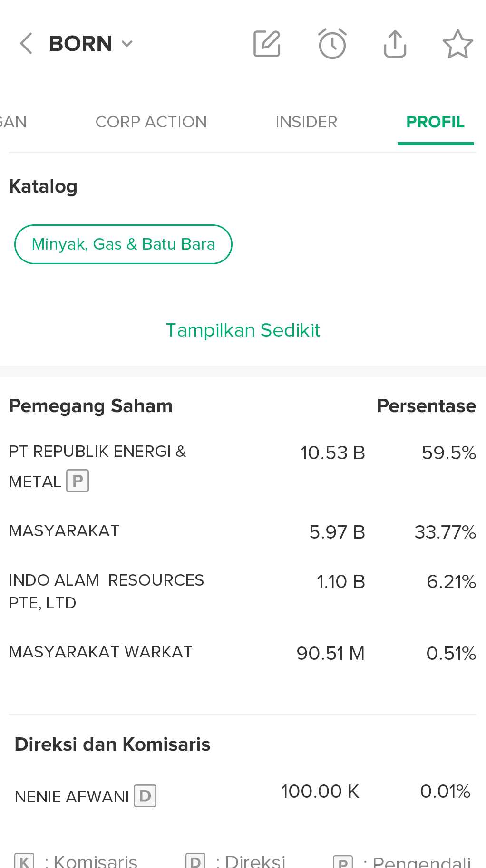Screen dimensions: 486x868
Task: Tap the P badge beside METAL
Action: point(78,481)
